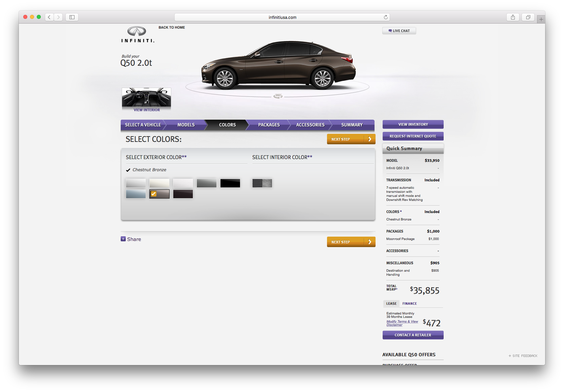Open Site Feedback link
Screen dimensions: 564x392
[x=523, y=356]
